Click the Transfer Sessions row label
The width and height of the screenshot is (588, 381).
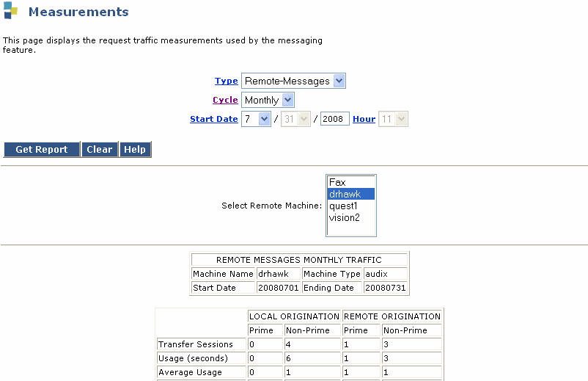(x=202, y=344)
